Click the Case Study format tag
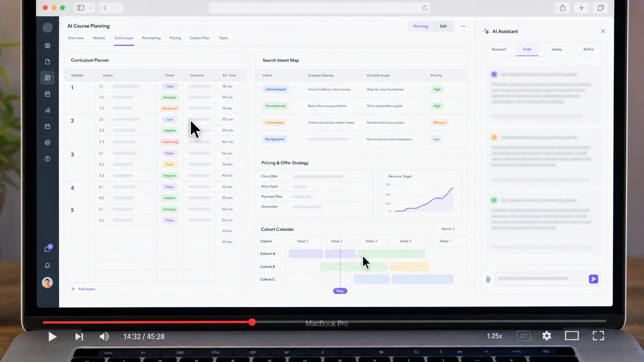Viewport: 644px width, 362px height. tap(170, 142)
